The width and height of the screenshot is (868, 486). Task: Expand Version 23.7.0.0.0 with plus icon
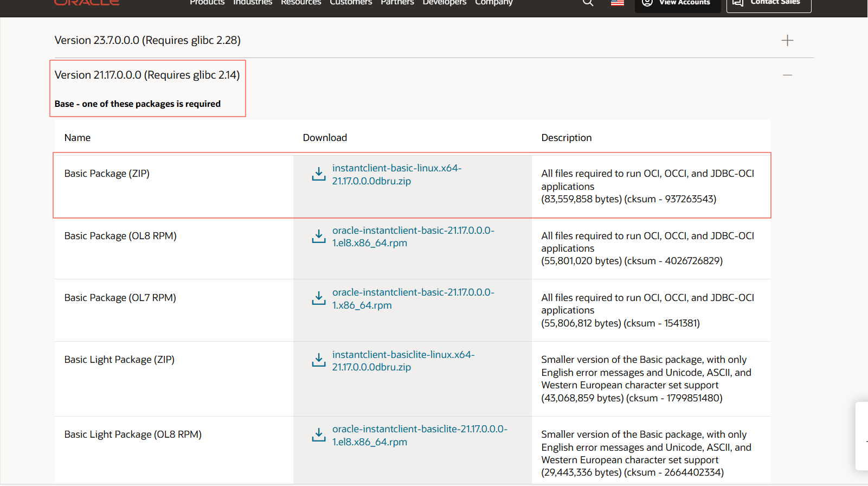(787, 41)
